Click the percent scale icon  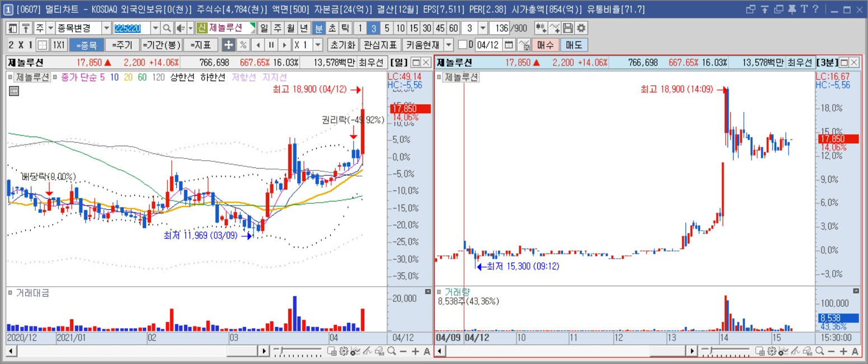[243, 45]
